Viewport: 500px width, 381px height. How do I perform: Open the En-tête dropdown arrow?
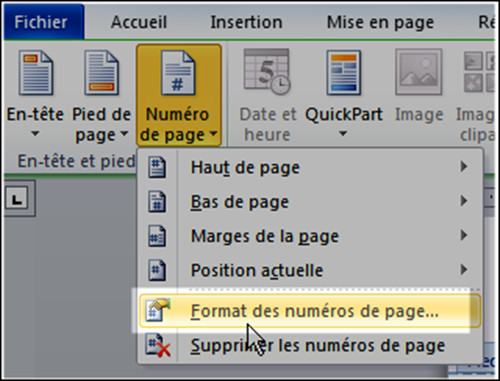pos(35,134)
